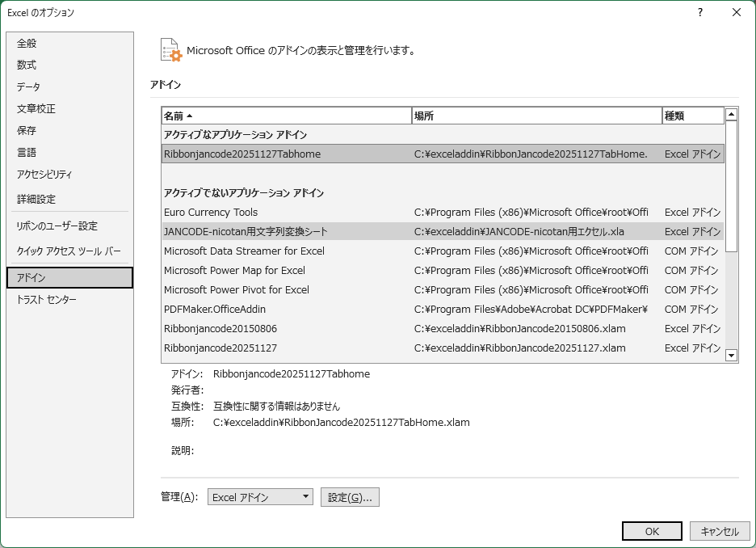Open the トラスト センター page
Screen dimensions: 756x548
click(x=47, y=300)
